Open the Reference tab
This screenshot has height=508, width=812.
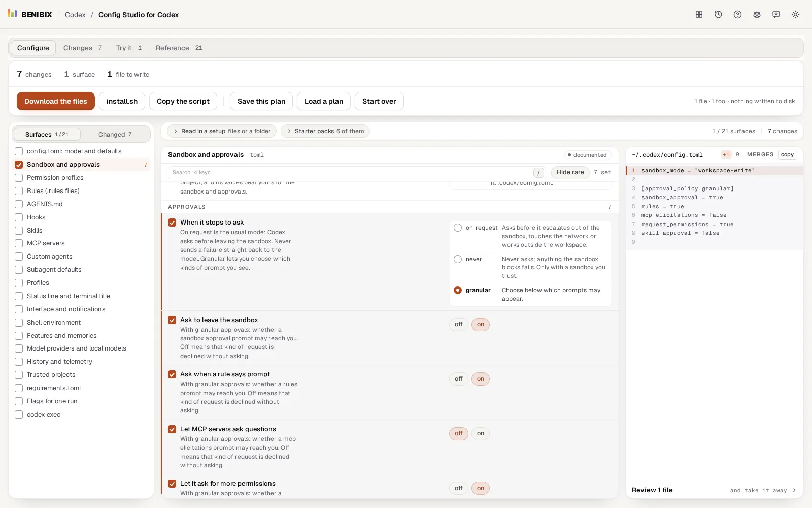point(179,48)
